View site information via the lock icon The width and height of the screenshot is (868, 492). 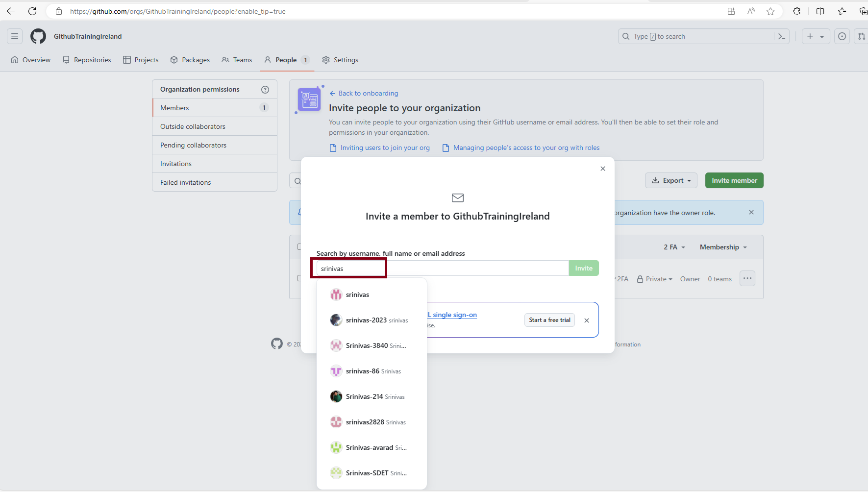point(59,11)
